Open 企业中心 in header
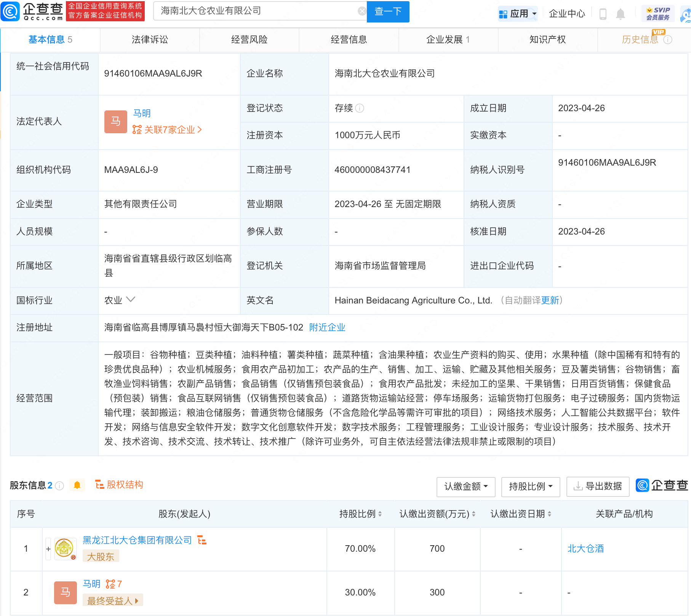 (567, 14)
